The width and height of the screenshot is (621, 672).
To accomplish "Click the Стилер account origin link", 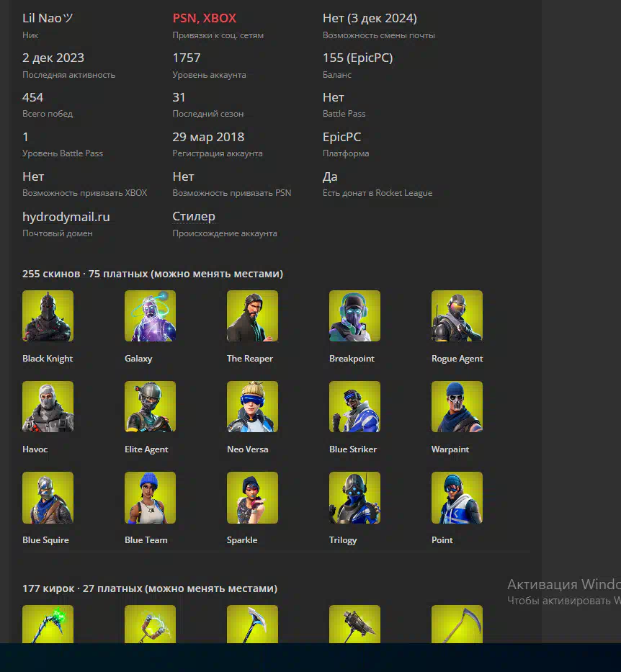I will pos(194,216).
